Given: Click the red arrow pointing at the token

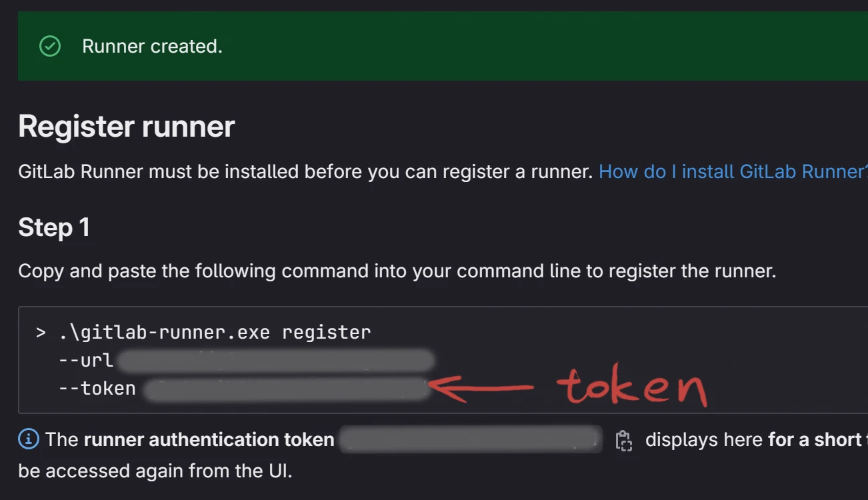Looking at the screenshot, I should tap(481, 386).
